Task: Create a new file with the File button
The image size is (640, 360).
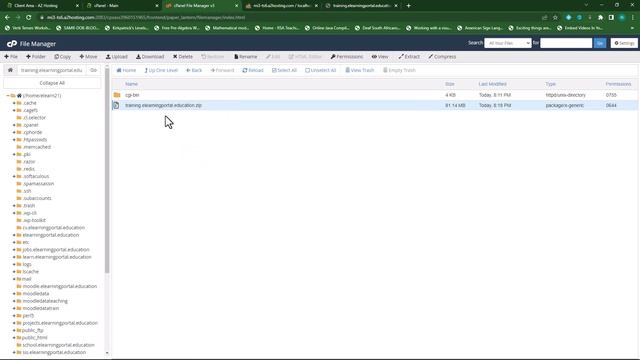Action: (x=11, y=57)
